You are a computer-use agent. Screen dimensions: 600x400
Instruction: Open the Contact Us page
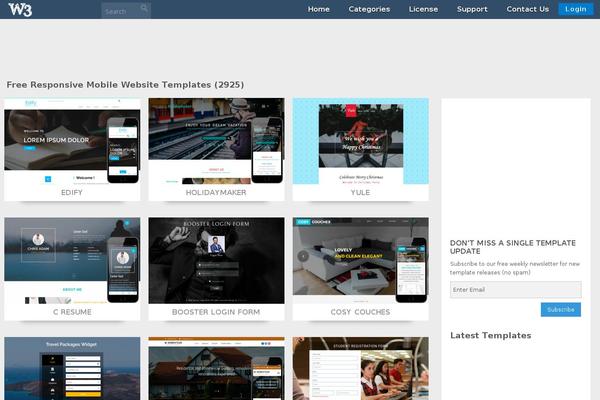(x=527, y=9)
